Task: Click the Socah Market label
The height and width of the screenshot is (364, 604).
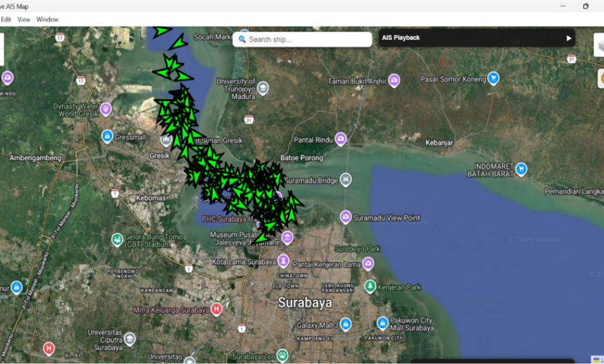Action: [213, 37]
